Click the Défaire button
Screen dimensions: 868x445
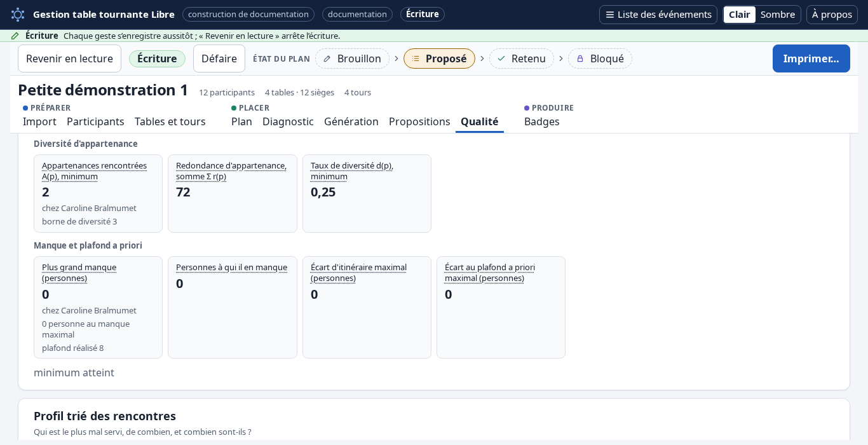coord(219,58)
